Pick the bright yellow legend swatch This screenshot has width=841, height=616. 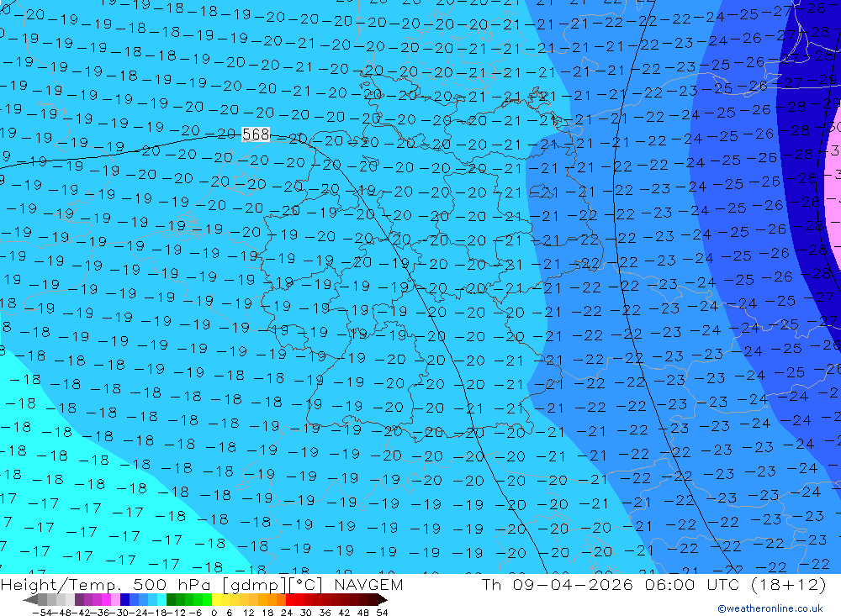[217, 600]
